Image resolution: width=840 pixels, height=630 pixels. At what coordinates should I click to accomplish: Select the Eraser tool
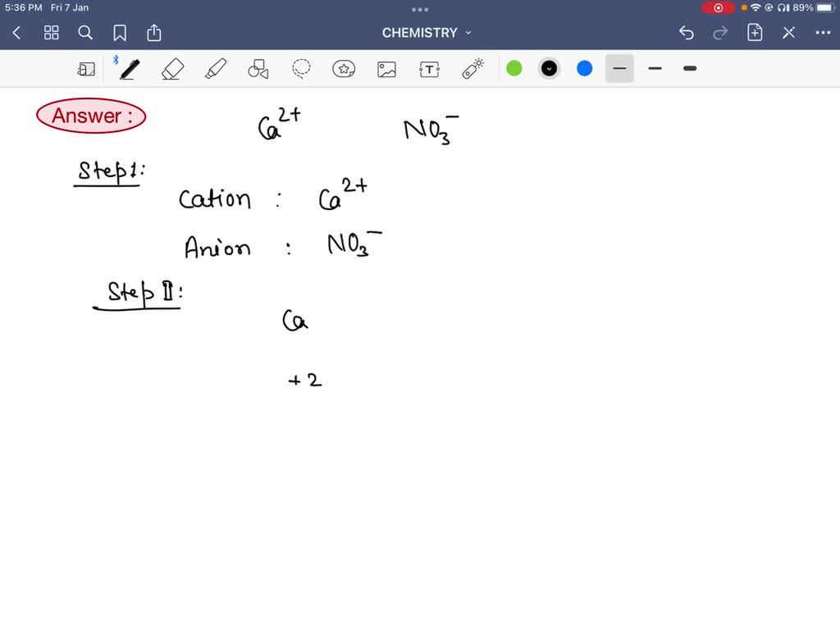point(172,69)
